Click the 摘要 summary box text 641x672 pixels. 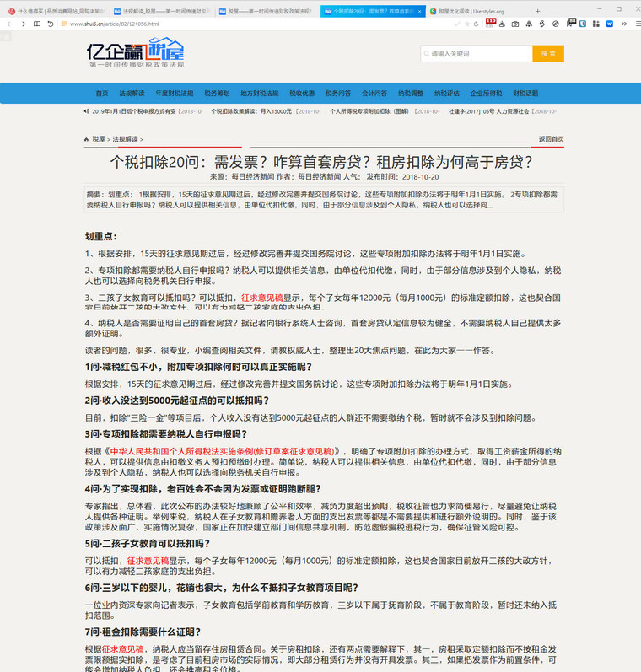pyautogui.click(x=324, y=199)
